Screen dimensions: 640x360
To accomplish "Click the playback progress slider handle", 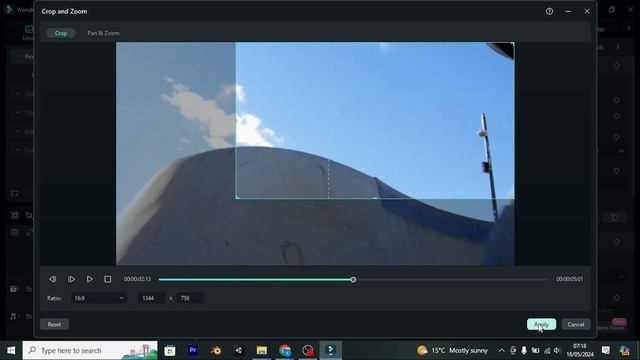I will [x=353, y=280].
